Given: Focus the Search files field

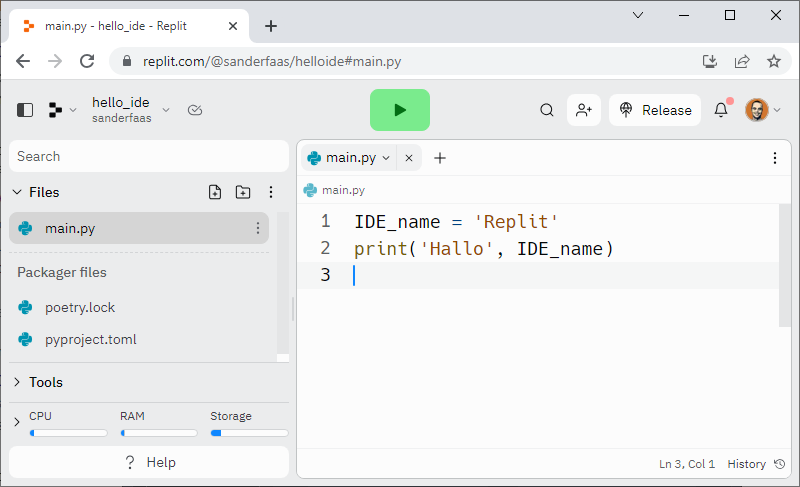Looking at the screenshot, I should [x=149, y=156].
